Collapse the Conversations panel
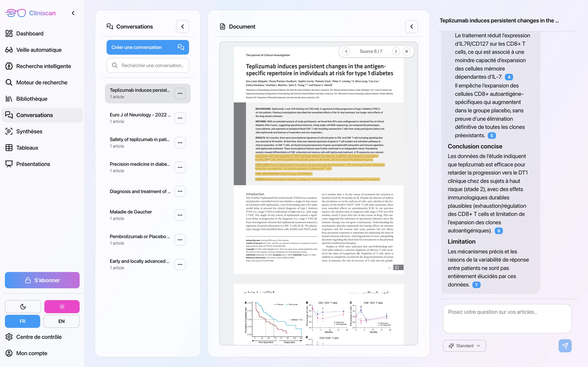588x367 pixels. (182, 27)
